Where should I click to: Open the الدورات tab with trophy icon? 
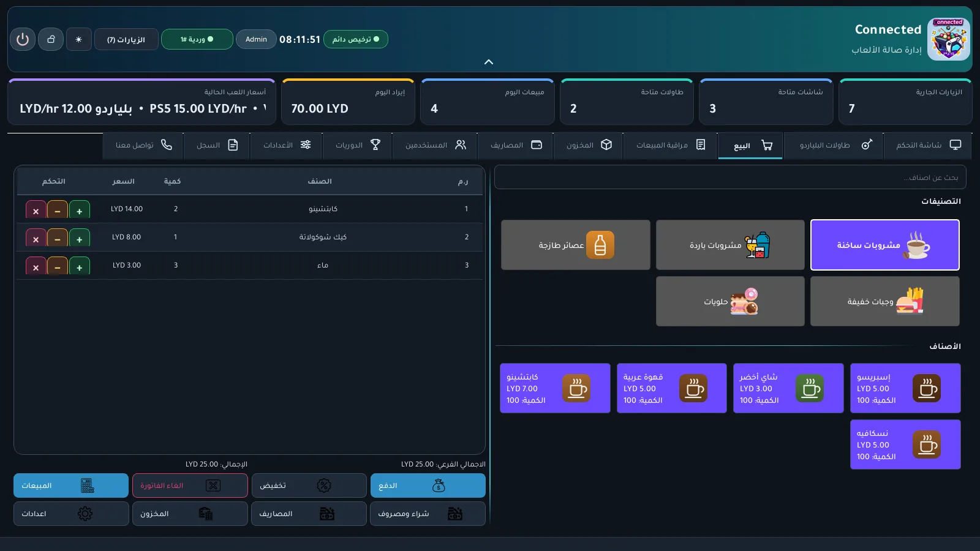357,145
